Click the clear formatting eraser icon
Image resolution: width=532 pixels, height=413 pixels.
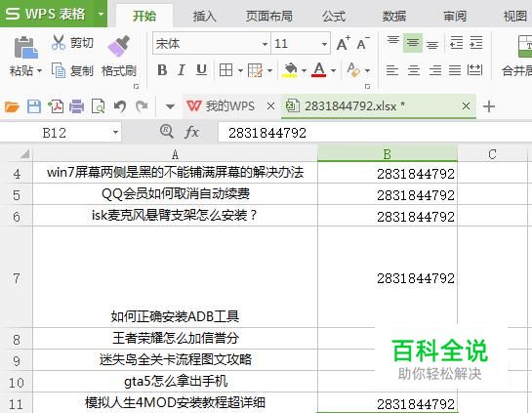click(x=353, y=70)
